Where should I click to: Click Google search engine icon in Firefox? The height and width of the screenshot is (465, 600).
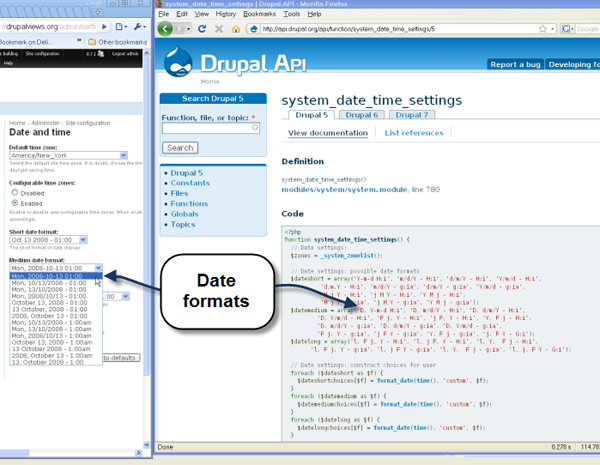click(566, 29)
